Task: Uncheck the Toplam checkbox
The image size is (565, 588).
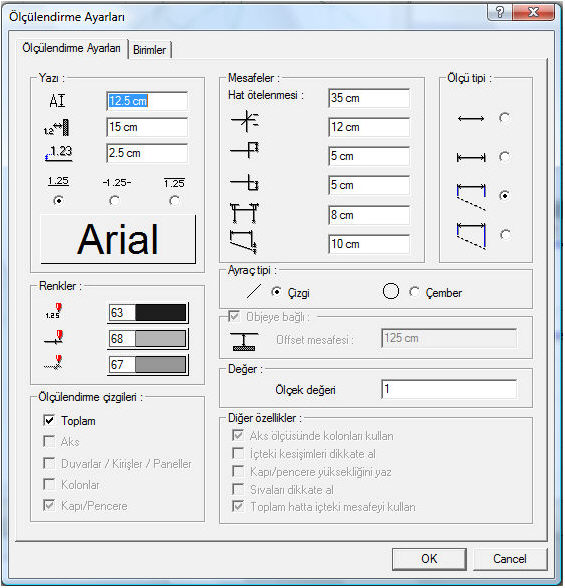Action: [49, 420]
